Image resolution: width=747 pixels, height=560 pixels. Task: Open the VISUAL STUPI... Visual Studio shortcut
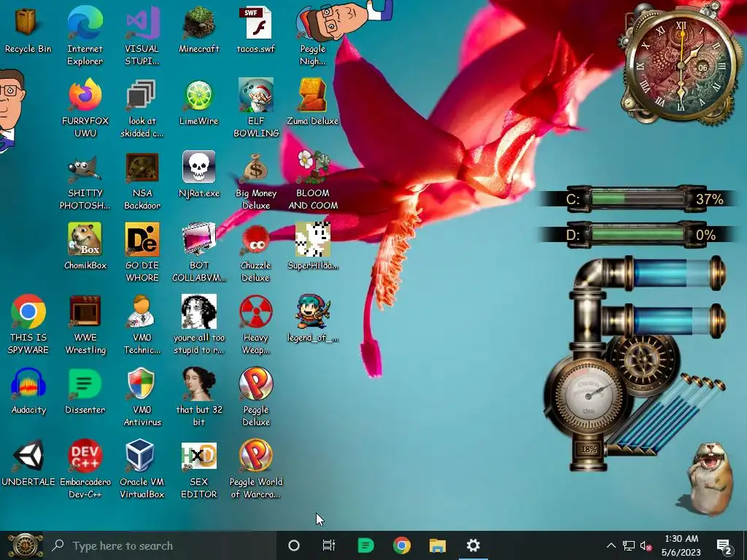click(142, 35)
